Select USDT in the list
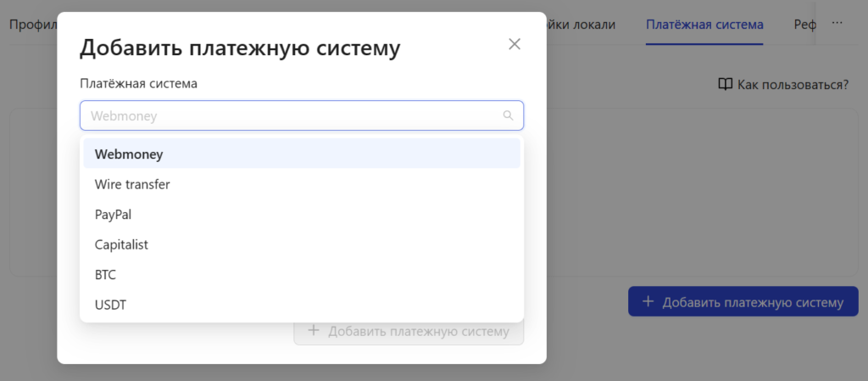Viewport: 868px width, 381px height. click(302, 305)
